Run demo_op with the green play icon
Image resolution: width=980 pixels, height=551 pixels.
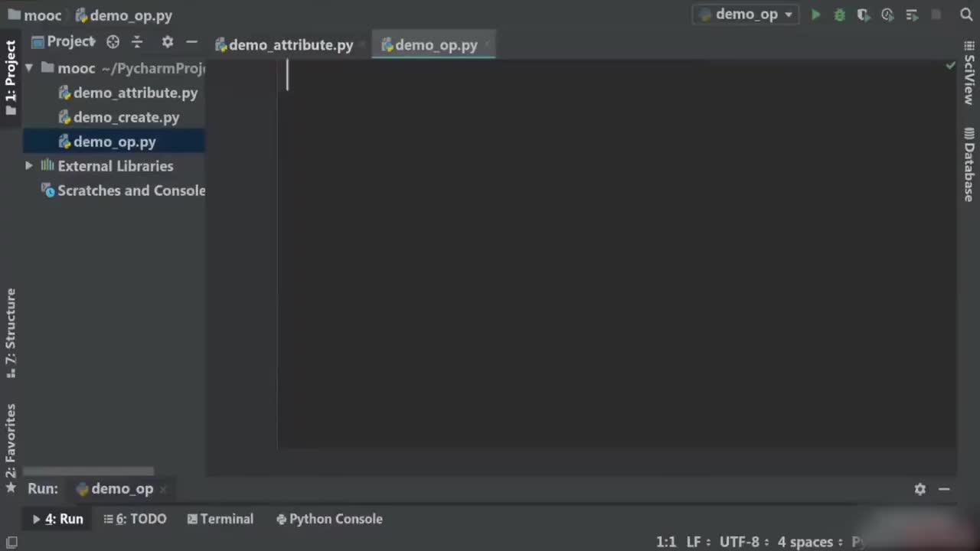(x=815, y=15)
